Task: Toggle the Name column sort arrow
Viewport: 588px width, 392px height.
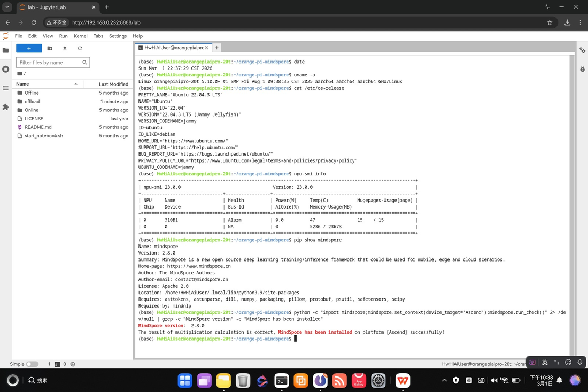Action: tap(75, 84)
